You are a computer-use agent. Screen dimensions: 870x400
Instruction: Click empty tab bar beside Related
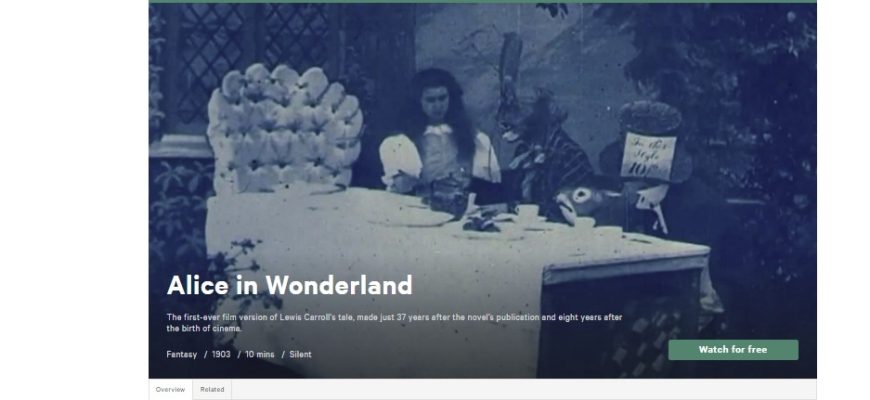pyautogui.click(x=524, y=389)
